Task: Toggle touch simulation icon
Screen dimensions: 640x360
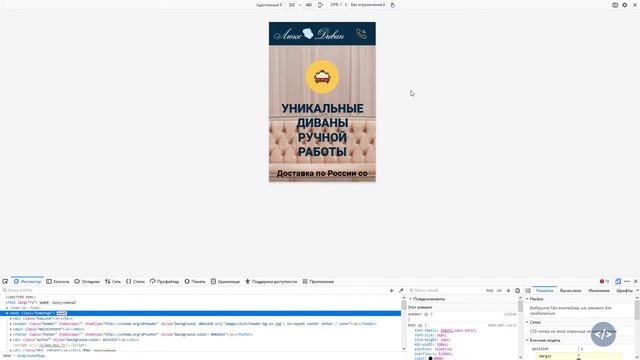Action: coord(392,5)
